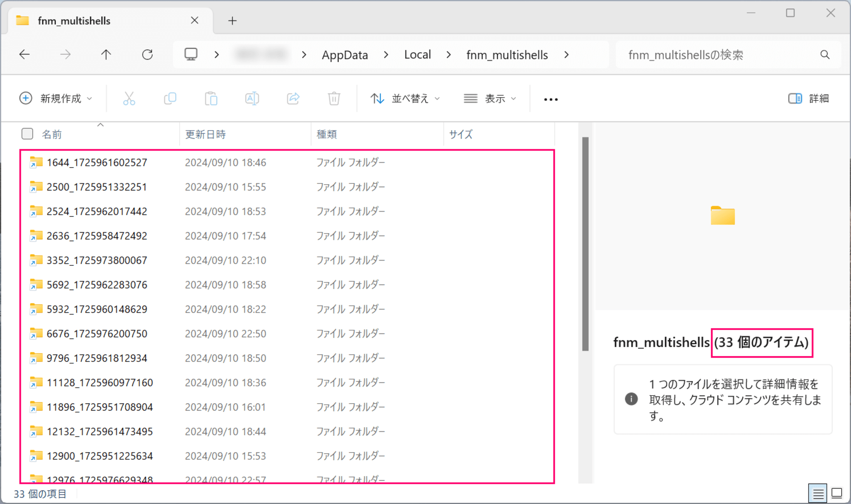Click the This PC monitor icon in address bar
Image resolution: width=851 pixels, height=504 pixels.
[191, 54]
